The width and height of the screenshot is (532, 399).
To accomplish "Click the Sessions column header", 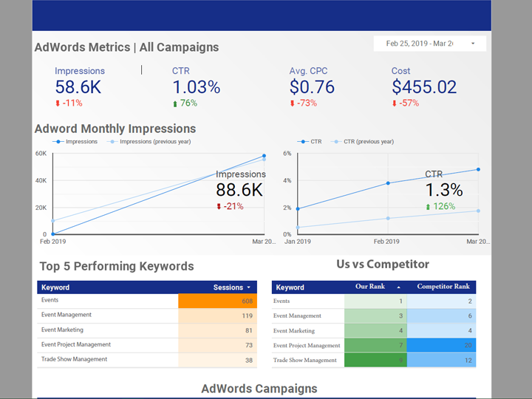I will coord(228,287).
